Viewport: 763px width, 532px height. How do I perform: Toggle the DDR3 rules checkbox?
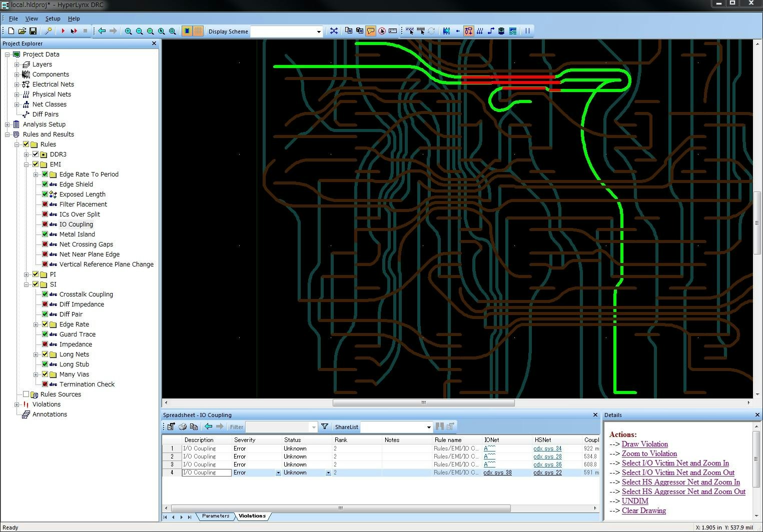pos(36,154)
